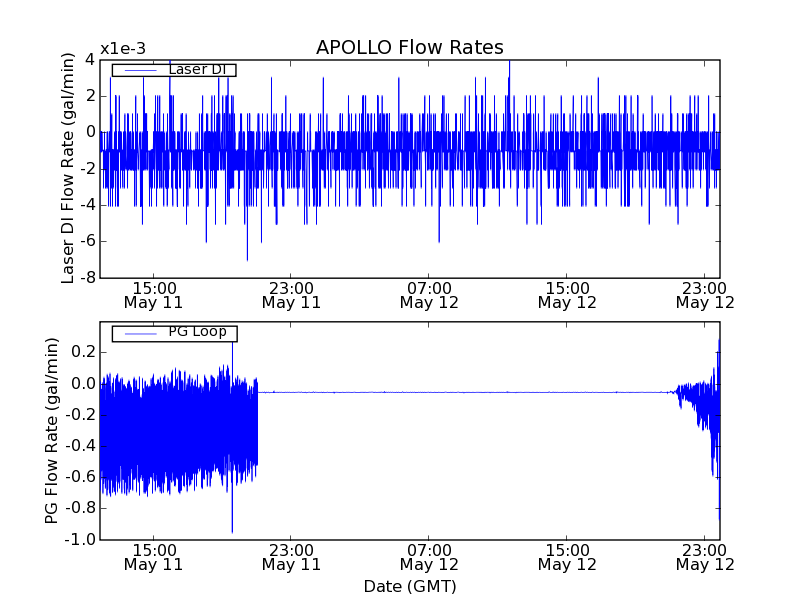The height and width of the screenshot is (600, 800).
Task: Click lower plot's 07:00 May 12 tick label
Action: click(x=429, y=556)
